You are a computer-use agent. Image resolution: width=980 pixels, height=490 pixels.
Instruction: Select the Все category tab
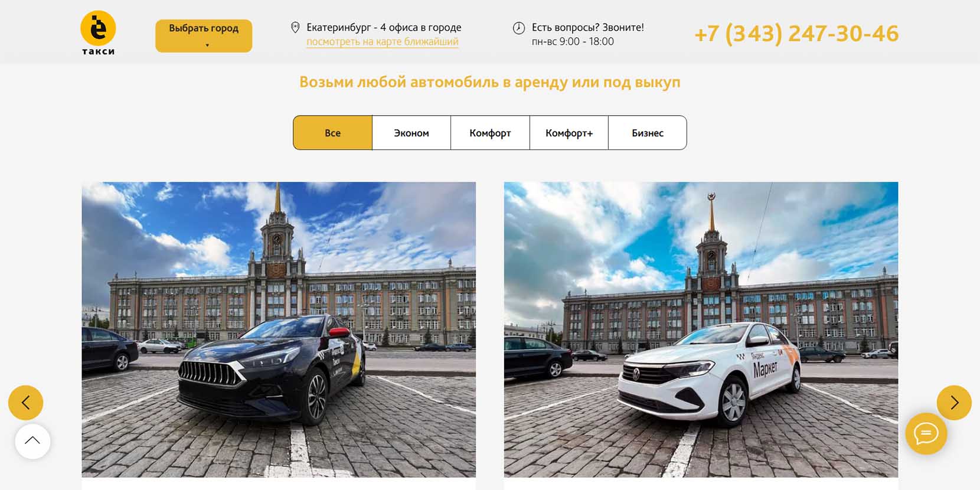click(x=332, y=133)
